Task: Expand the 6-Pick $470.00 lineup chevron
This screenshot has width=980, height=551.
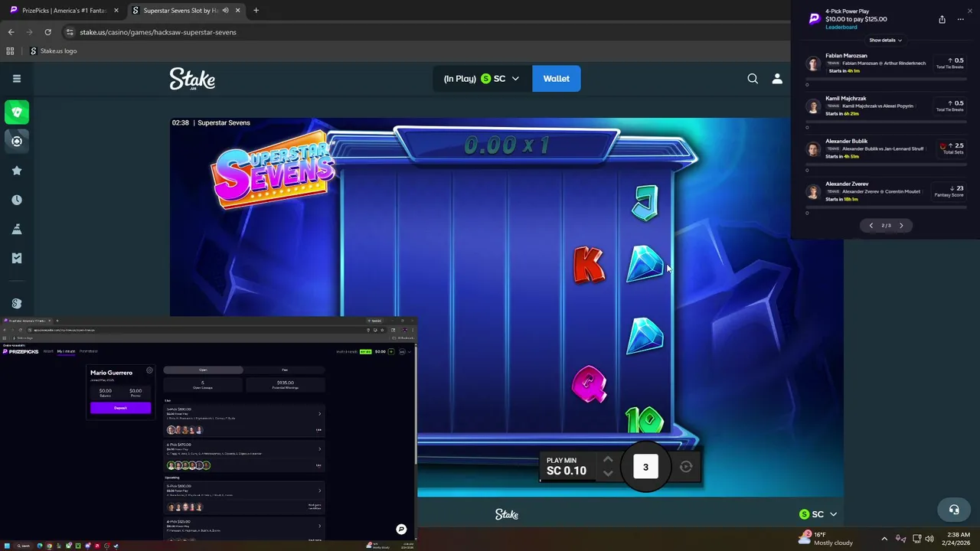Action: 319,449
